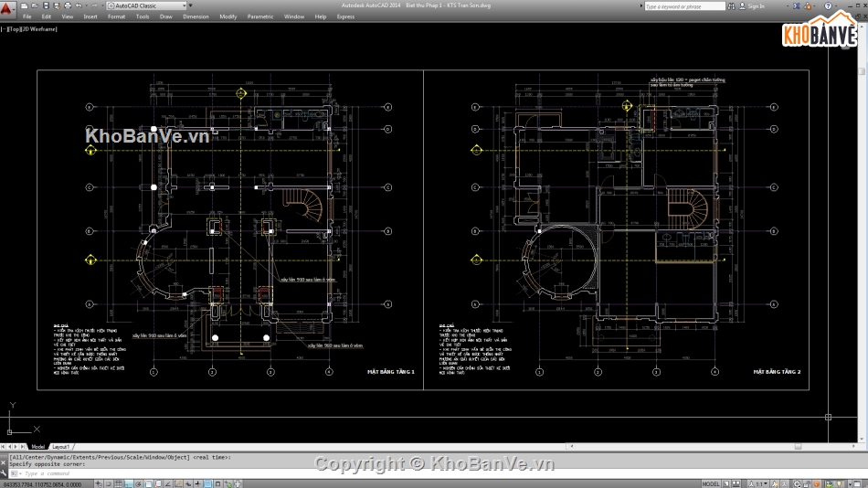Click the binoculars search icon
This screenshot has width=868, height=488.
pos(731,6)
